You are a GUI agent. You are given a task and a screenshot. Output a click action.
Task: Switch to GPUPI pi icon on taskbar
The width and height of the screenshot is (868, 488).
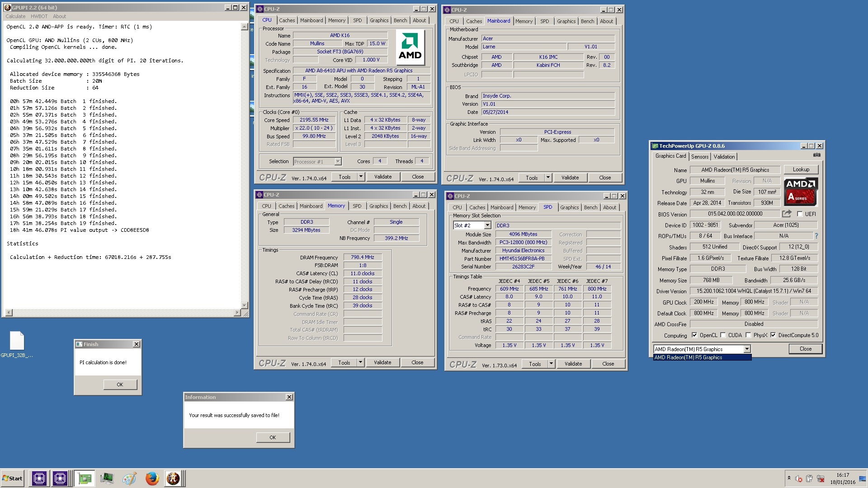tap(173, 478)
